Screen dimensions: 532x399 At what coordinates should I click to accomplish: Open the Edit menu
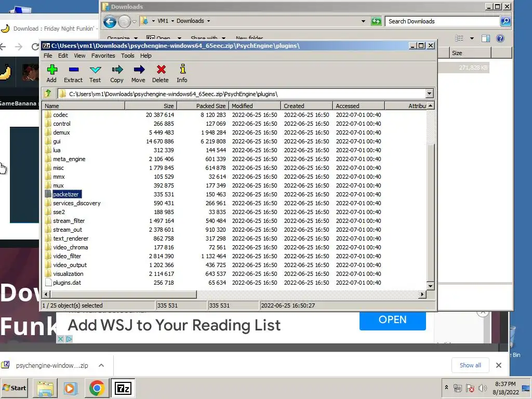63,56
